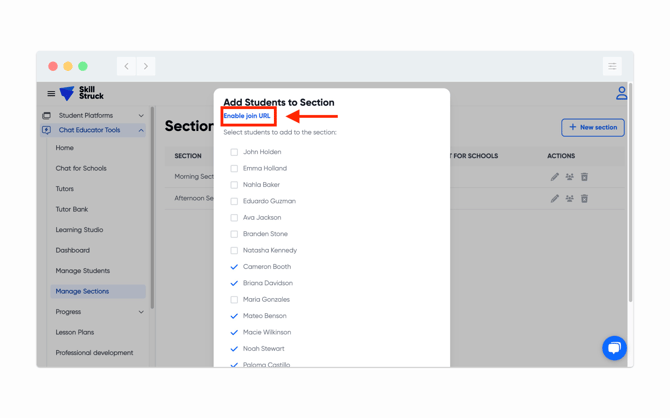The height and width of the screenshot is (418, 670).
Task: Uncheck Cameron Booth in student list
Action: pyautogui.click(x=234, y=267)
